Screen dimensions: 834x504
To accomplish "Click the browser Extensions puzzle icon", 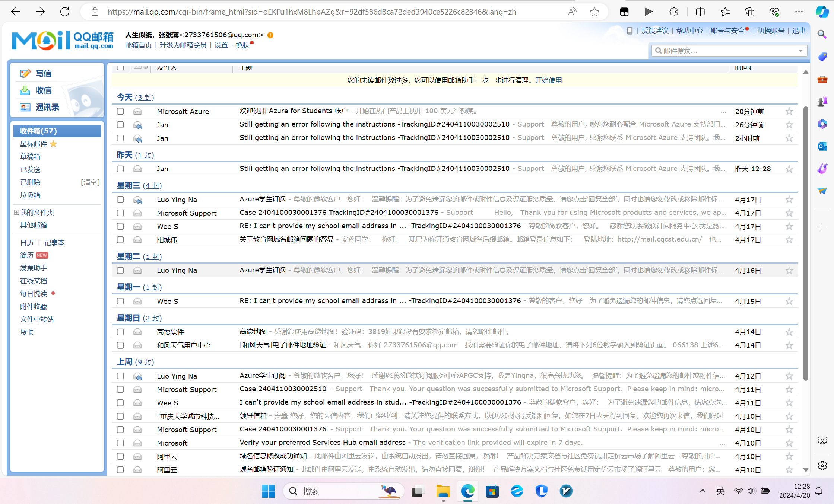I will [673, 12].
